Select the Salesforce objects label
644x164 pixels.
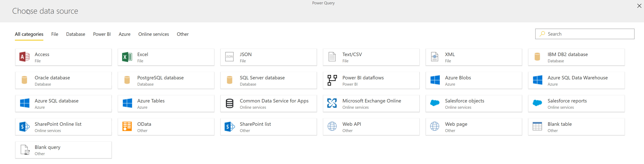pos(465,101)
